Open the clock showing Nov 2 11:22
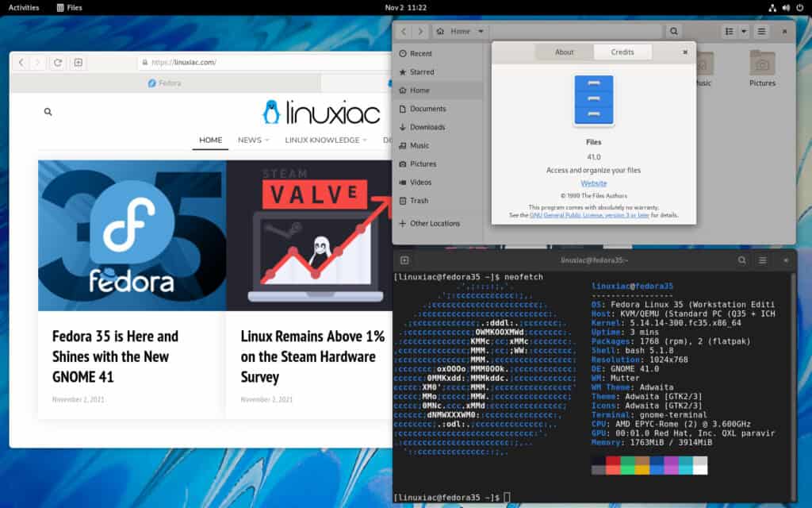 tap(405, 8)
